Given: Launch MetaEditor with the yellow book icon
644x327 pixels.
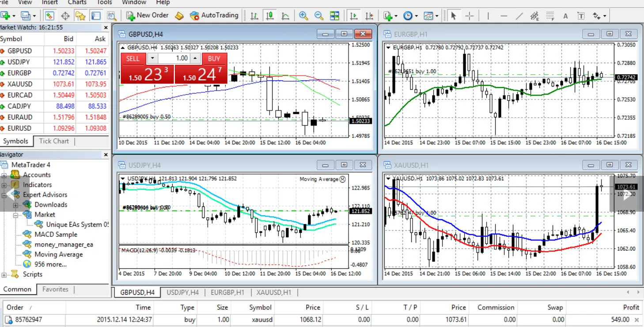Looking at the screenshot, I should tap(179, 15).
